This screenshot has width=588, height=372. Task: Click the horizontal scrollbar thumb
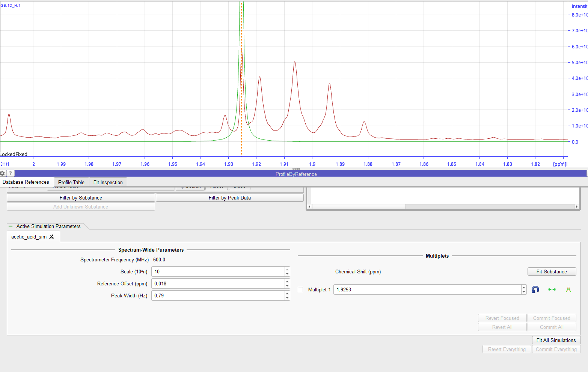359,207
